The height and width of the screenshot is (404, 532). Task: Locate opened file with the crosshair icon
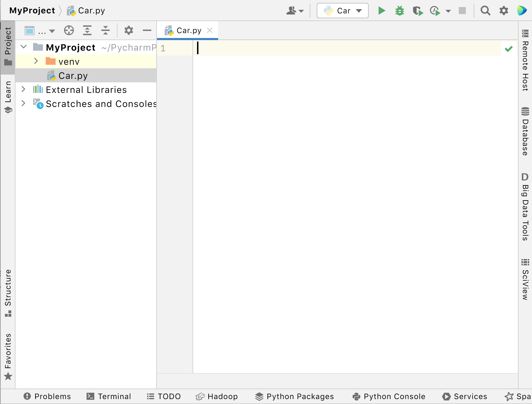(x=69, y=30)
